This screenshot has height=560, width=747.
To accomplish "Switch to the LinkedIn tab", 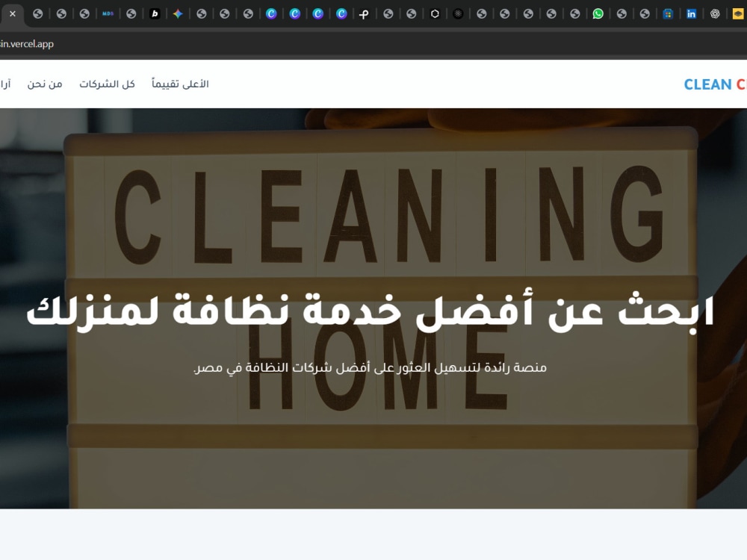I will click(x=691, y=13).
